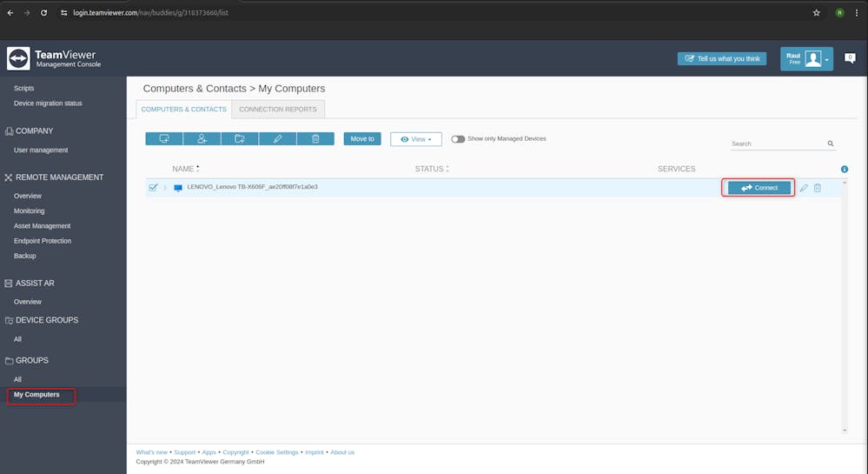Bookmark page with the star icon
The height and width of the screenshot is (474, 868).
tap(816, 13)
